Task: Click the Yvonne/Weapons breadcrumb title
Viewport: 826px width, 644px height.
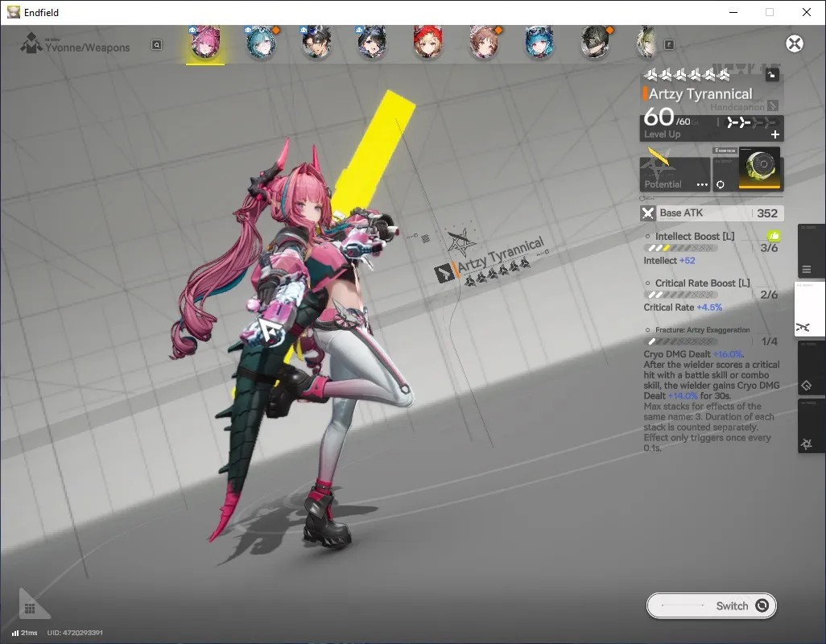Action: [88, 47]
